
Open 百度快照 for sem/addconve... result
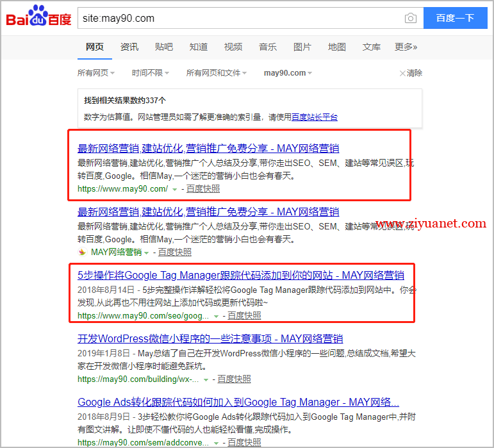pos(245,442)
